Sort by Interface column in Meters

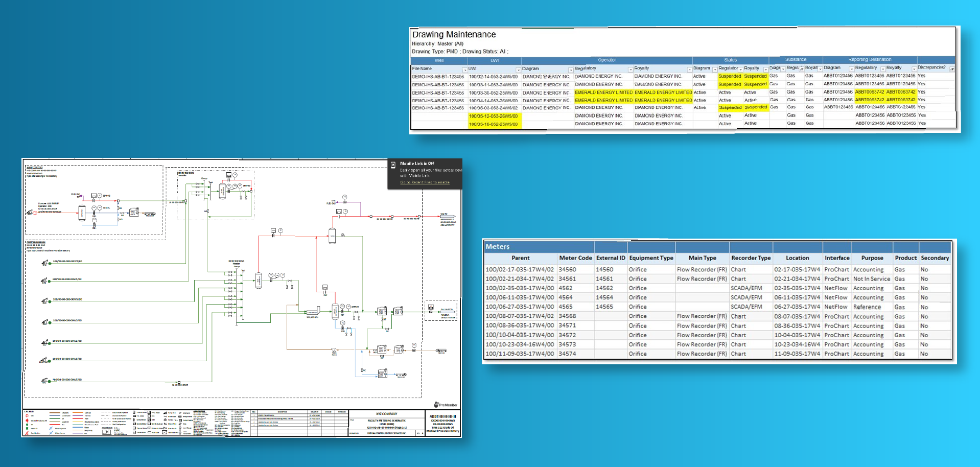tap(837, 258)
